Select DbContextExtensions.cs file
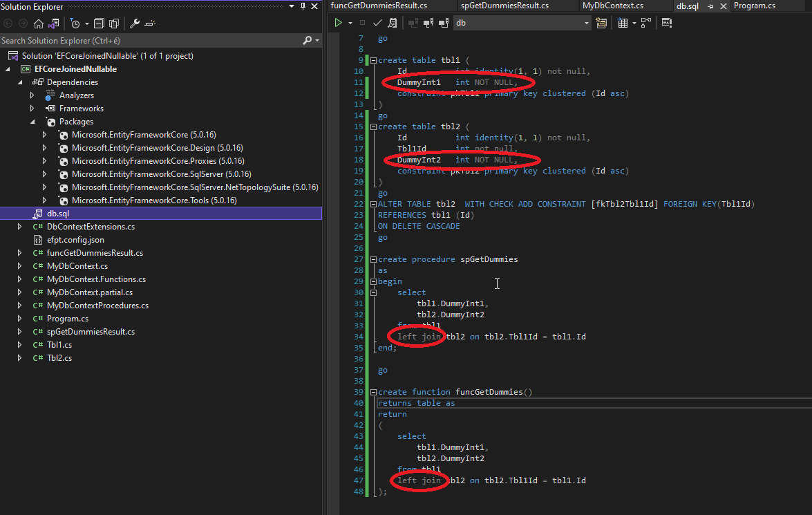 click(91, 227)
